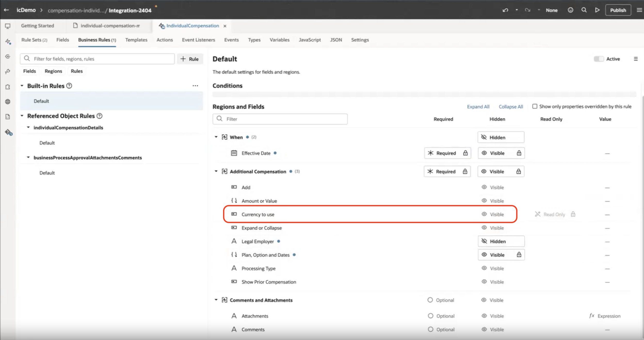The image size is (644, 340).
Task: Select Optional radio for Attachments
Action: pyautogui.click(x=430, y=316)
